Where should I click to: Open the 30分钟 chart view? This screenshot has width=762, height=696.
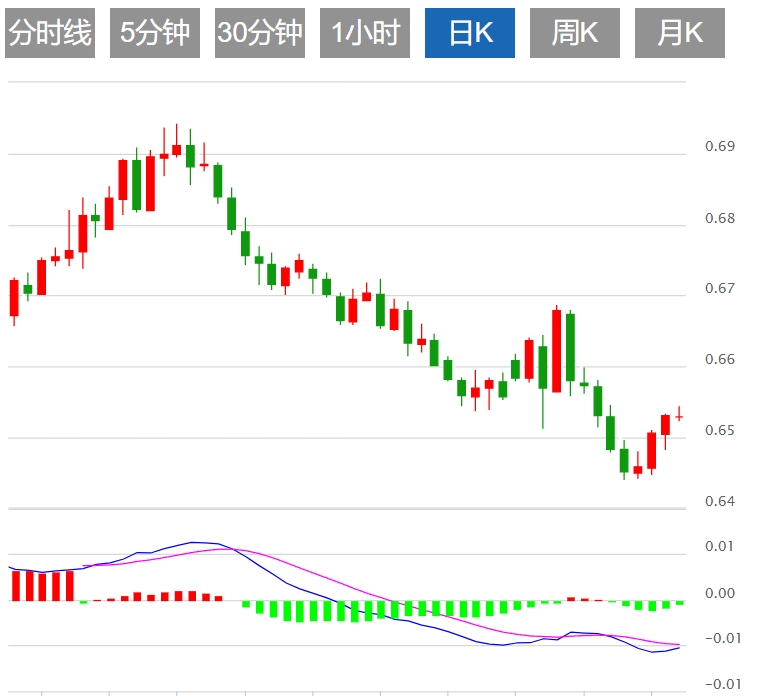point(260,33)
